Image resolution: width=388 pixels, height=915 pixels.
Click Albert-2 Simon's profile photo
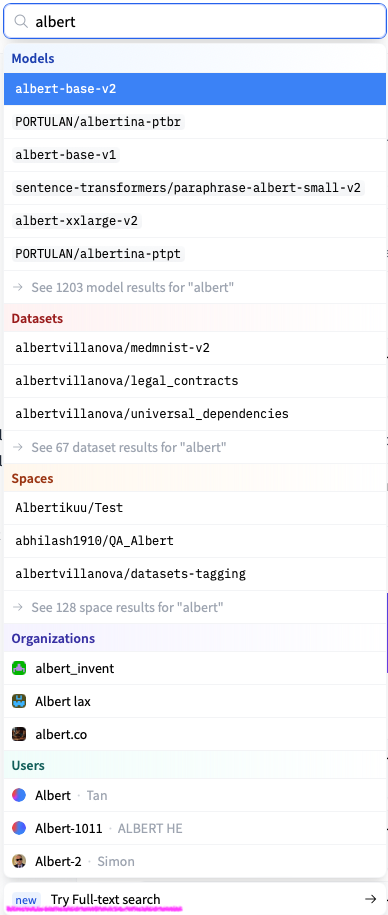pyautogui.click(x=19, y=861)
